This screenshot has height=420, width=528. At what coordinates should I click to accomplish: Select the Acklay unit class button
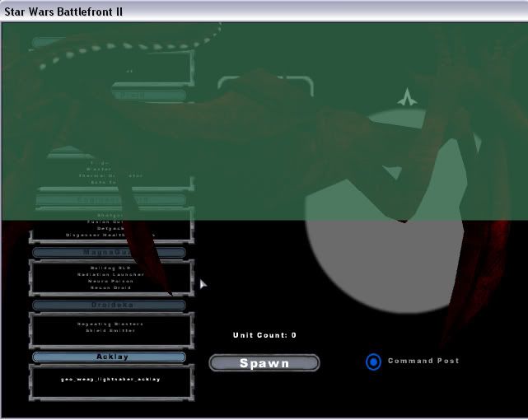point(109,357)
